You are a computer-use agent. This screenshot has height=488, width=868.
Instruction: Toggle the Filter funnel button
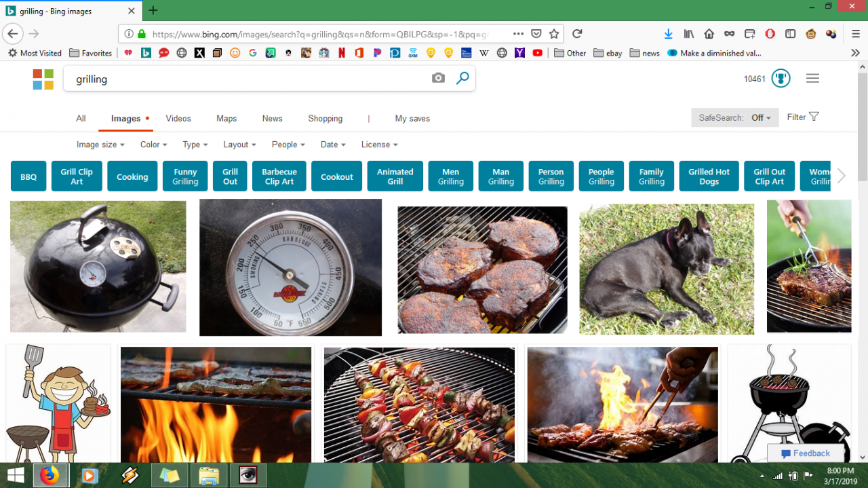pos(803,117)
